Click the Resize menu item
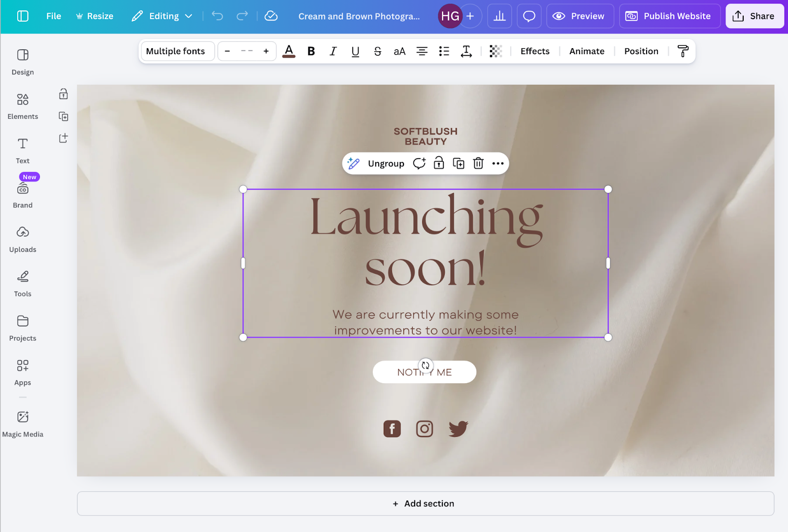 pyautogui.click(x=94, y=16)
